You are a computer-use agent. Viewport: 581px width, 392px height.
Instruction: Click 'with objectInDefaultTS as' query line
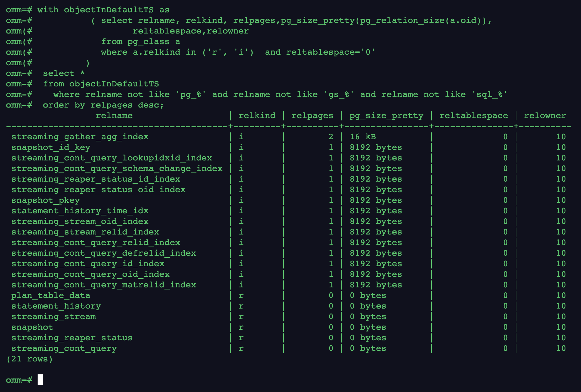(103, 10)
